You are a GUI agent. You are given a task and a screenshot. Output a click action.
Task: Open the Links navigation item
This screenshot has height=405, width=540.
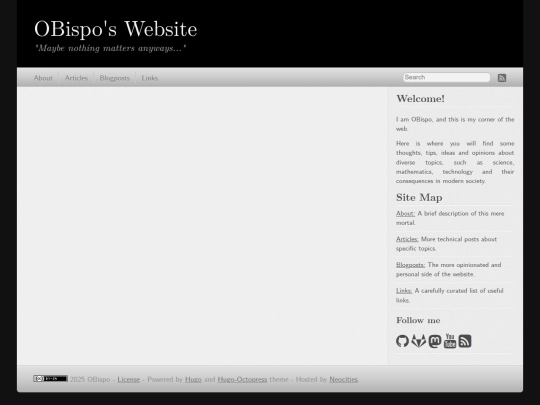[150, 78]
